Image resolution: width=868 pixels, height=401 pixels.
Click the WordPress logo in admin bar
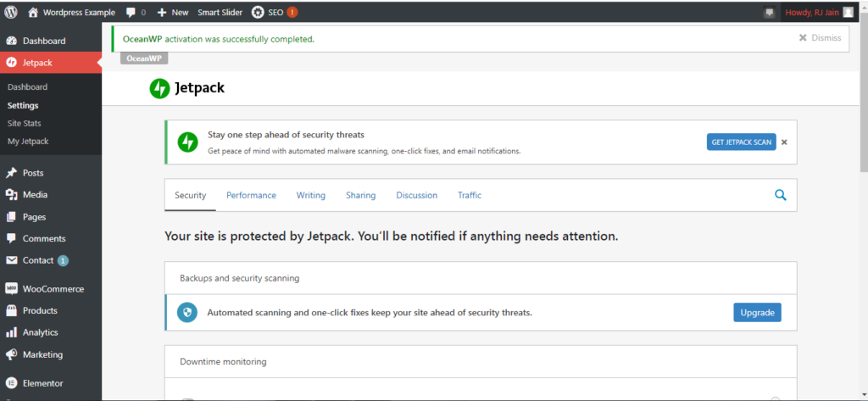(11, 13)
